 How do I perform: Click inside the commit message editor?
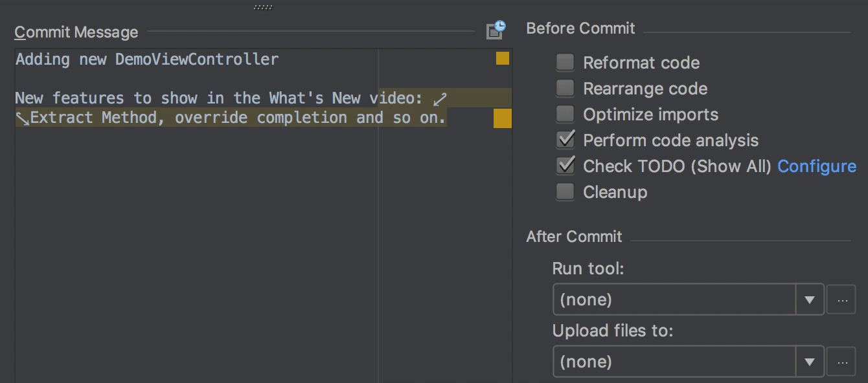(x=194, y=194)
